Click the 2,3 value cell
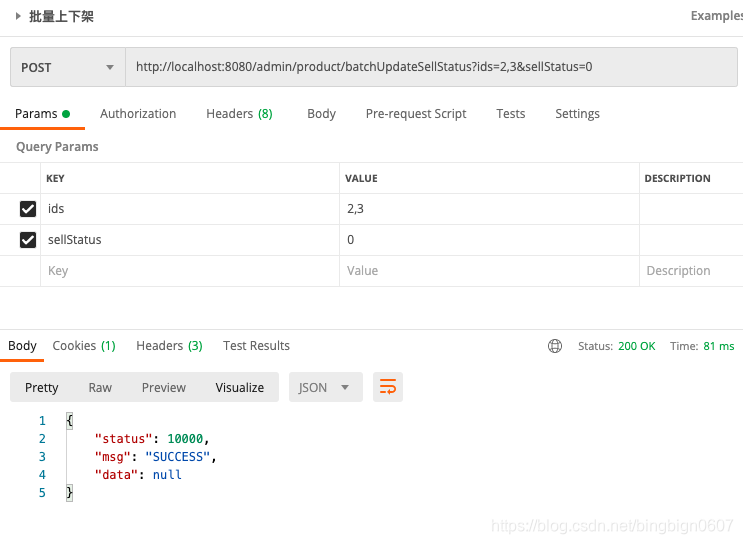Screen dimensions: 743x544 [489, 209]
